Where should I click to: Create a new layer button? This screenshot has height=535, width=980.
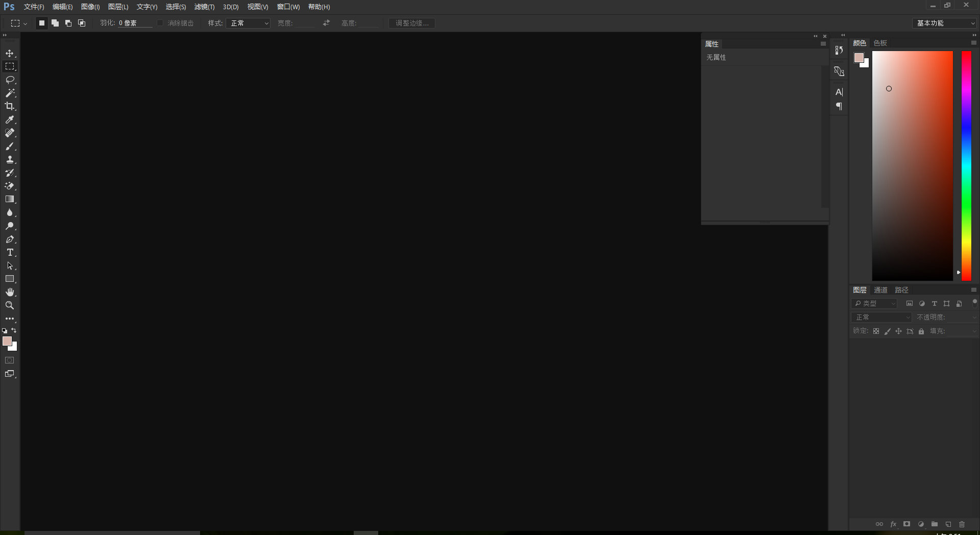(948, 524)
